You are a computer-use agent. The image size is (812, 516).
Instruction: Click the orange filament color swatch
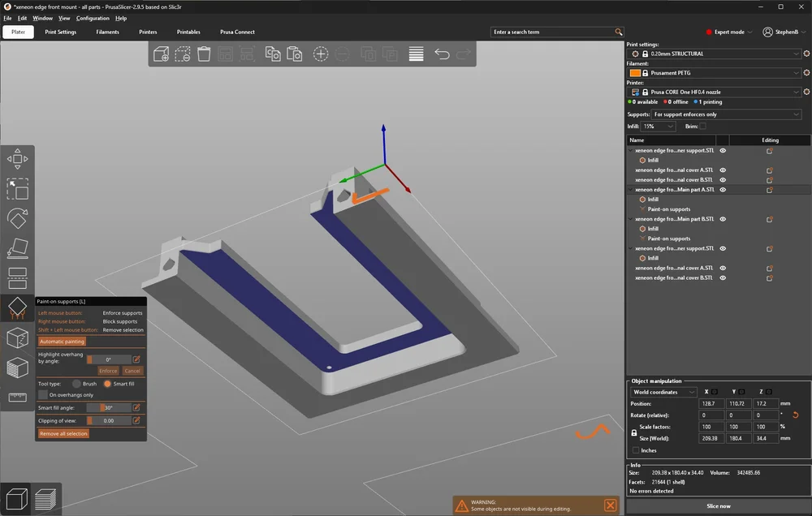[x=636, y=73]
